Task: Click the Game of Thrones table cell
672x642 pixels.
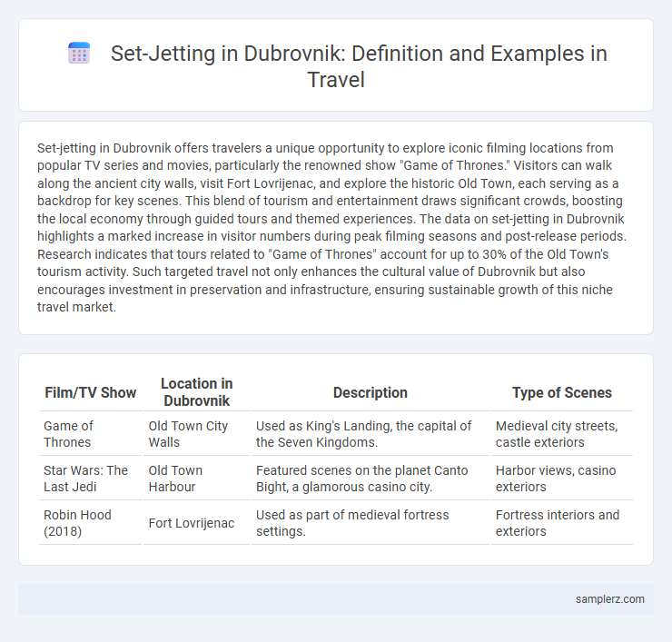Action: (x=91, y=434)
